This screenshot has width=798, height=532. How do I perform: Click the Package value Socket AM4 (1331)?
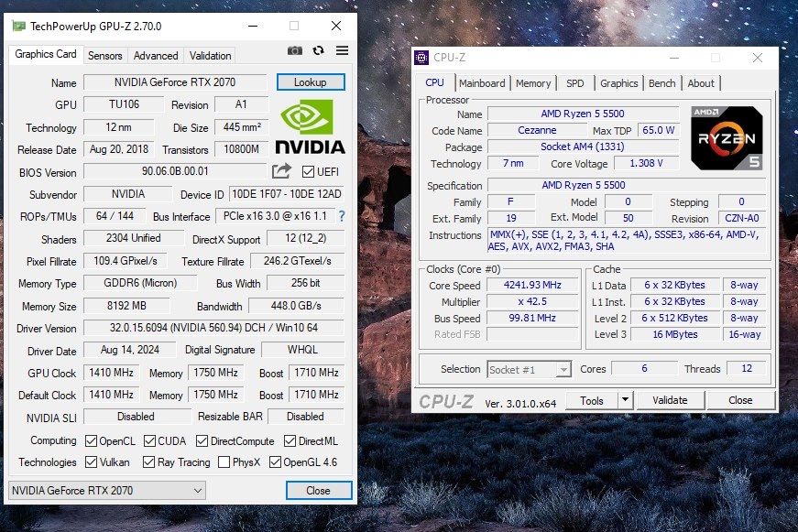pos(583,147)
